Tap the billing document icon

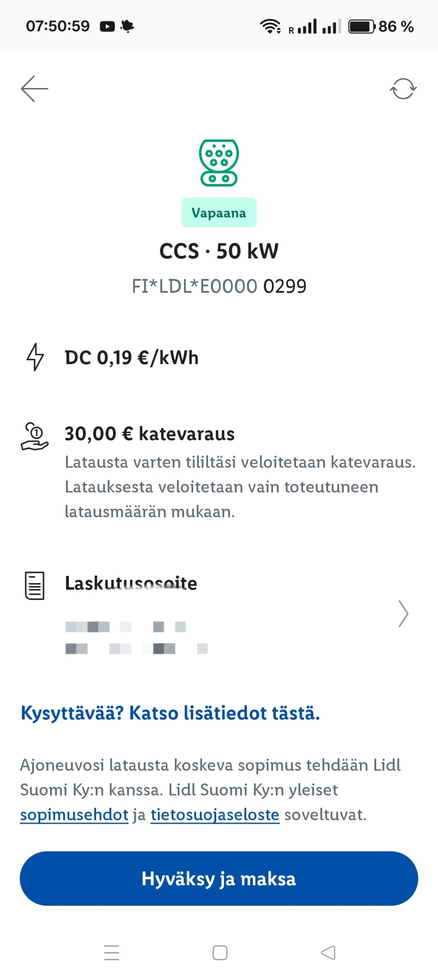click(x=34, y=585)
